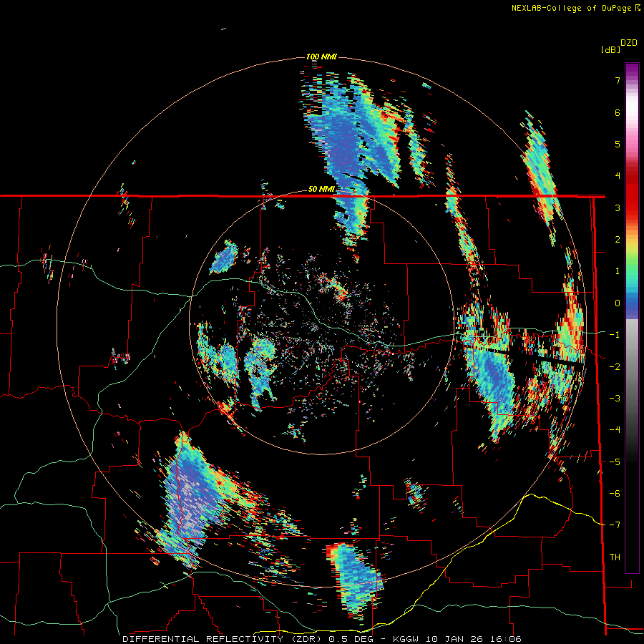Click the -6 value on color scale
Screen dimensions: 644x644
tap(615, 493)
